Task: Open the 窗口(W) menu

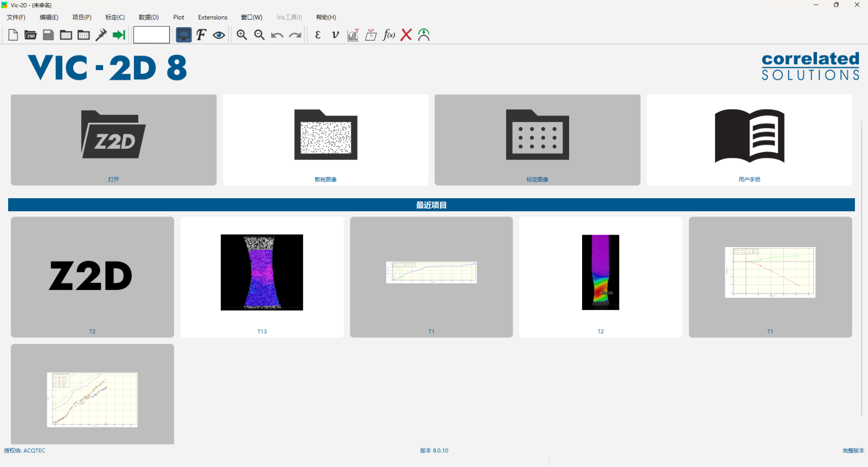Action: (x=252, y=17)
